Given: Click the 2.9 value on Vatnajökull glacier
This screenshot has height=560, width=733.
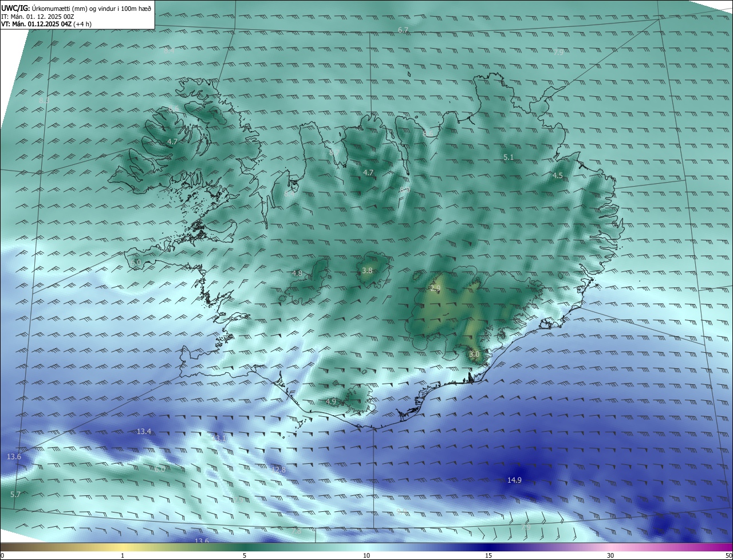Looking at the screenshot, I should (435, 289).
